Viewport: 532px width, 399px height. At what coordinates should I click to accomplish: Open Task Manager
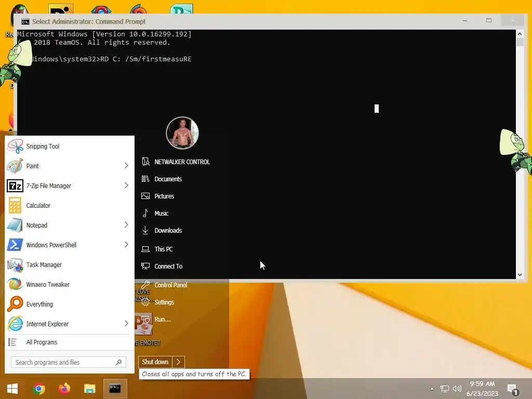pos(69,264)
